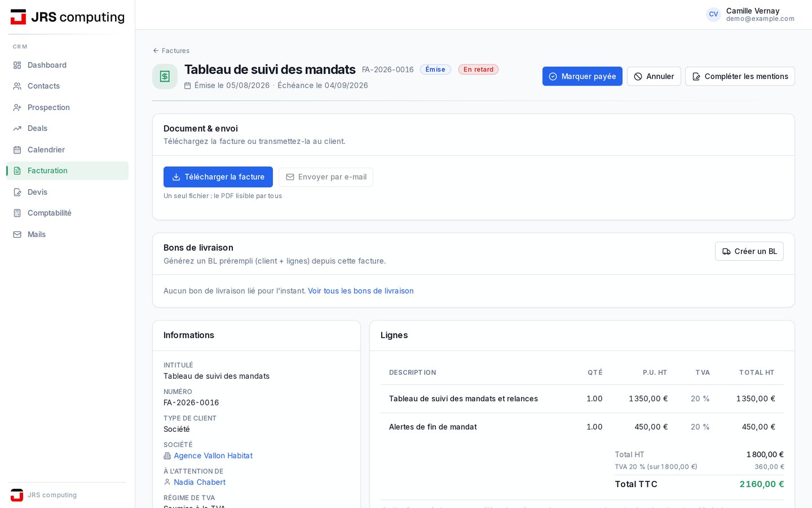Open Voir tous les bons de livraison link
This screenshot has width=812, height=508.
361,291
